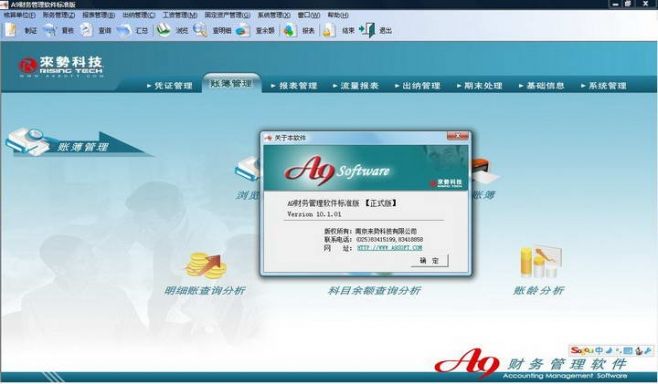
Task: Switch to the 期末处理 navigation tab
Action: pos(479,86)
